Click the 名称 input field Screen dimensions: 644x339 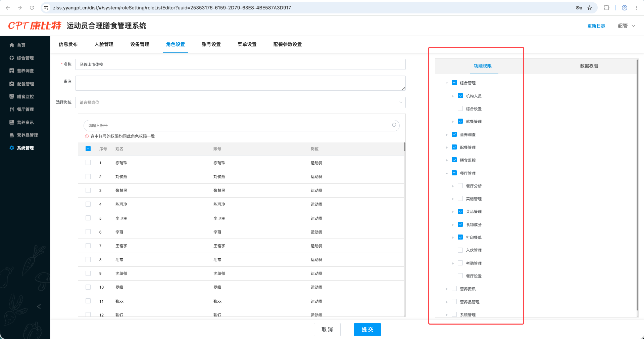pyautogui.click(x=240, y=64)
